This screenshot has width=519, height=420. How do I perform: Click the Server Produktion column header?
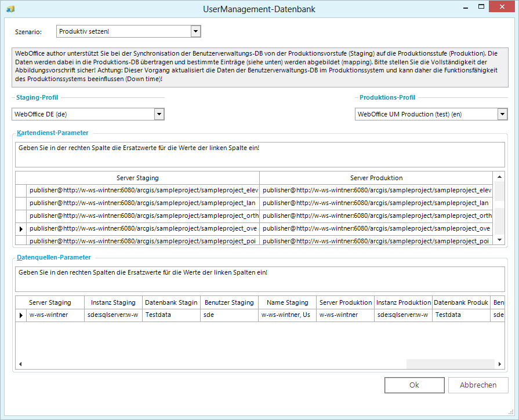click(376, 178)
